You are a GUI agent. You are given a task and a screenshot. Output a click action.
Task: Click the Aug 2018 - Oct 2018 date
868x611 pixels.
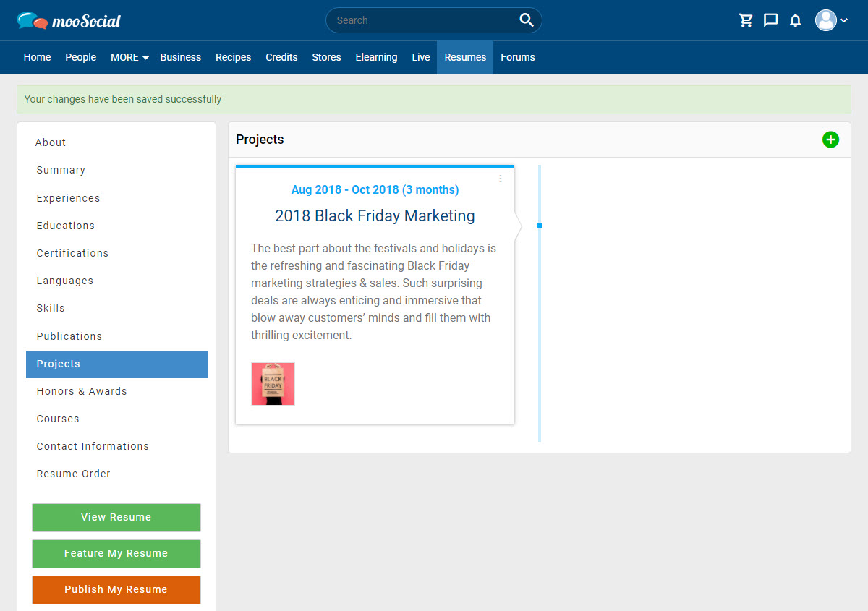[375, 189]
